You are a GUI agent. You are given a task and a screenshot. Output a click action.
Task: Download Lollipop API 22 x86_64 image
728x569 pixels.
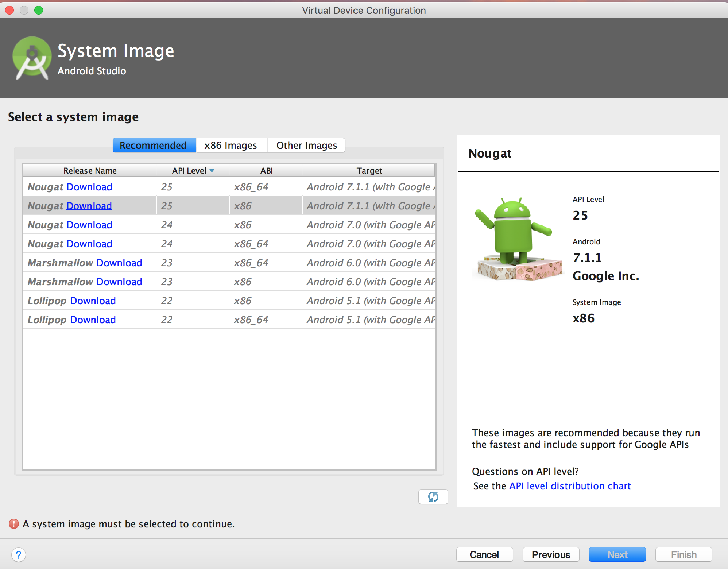click(93, 320)
